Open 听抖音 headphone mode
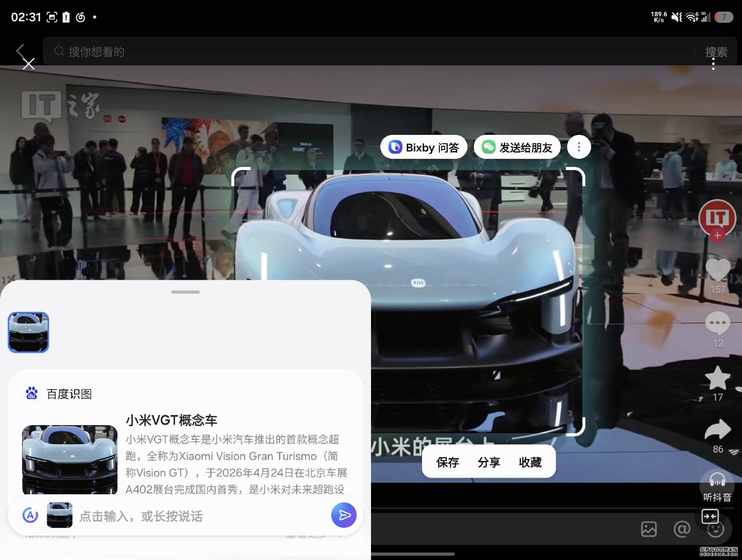742x560 pixels. [x=717, y=486]
